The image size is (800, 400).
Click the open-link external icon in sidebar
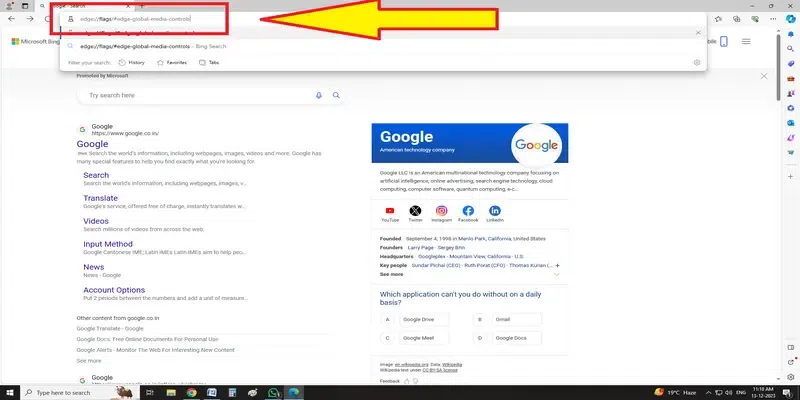click(791, 363)
